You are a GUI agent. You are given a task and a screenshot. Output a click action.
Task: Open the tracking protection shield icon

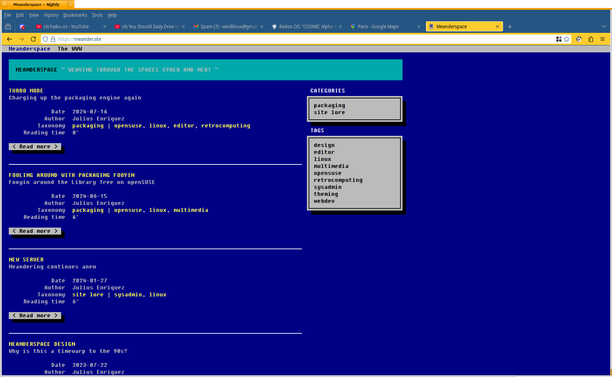click(x=45, y=39)
